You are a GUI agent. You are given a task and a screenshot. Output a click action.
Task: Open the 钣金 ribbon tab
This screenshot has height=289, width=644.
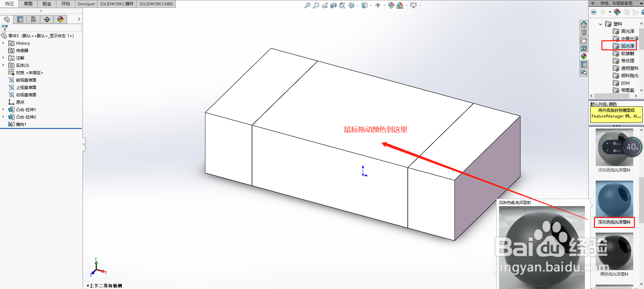pyautogui.click(x=47, y=4)
